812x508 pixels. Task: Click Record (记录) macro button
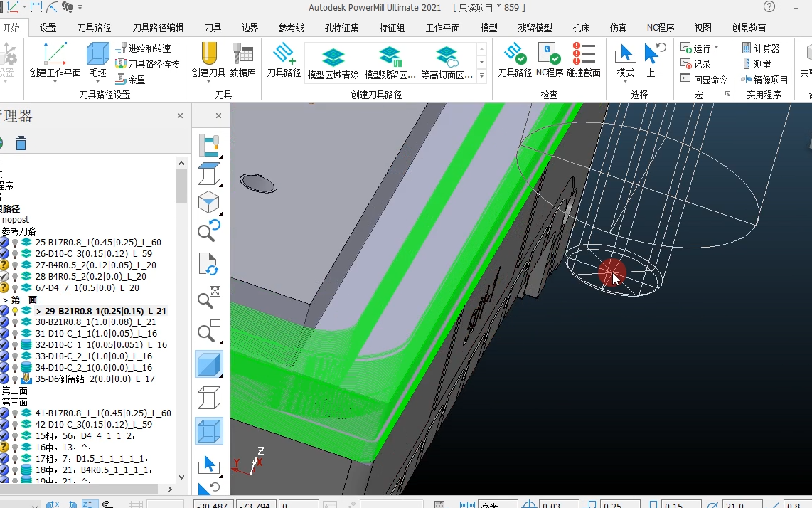(695, 64)
